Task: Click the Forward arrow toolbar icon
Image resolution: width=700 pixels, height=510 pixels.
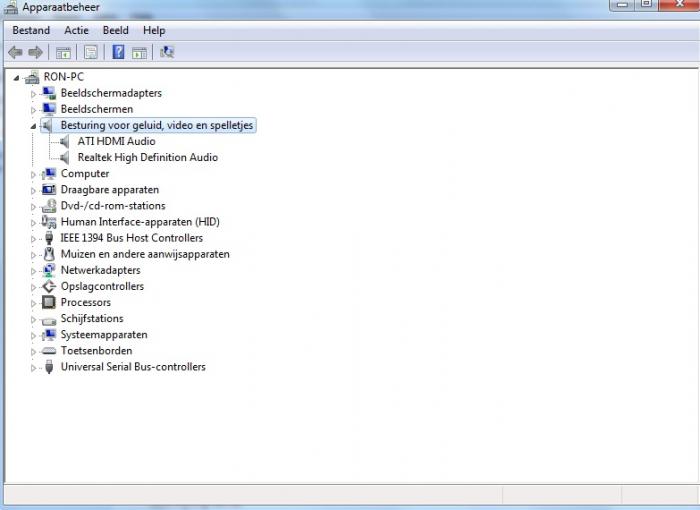Action: (35, 52)
